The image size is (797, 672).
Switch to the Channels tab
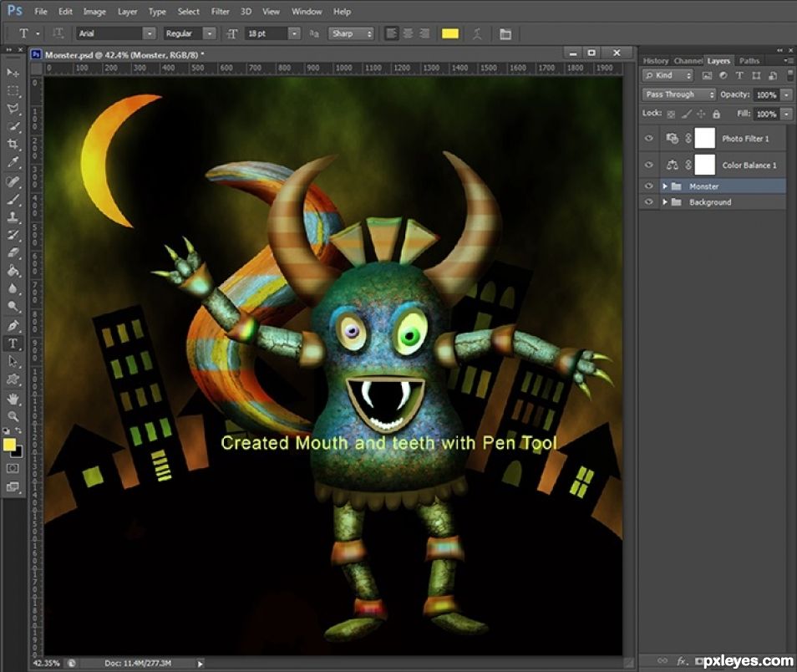688,60
